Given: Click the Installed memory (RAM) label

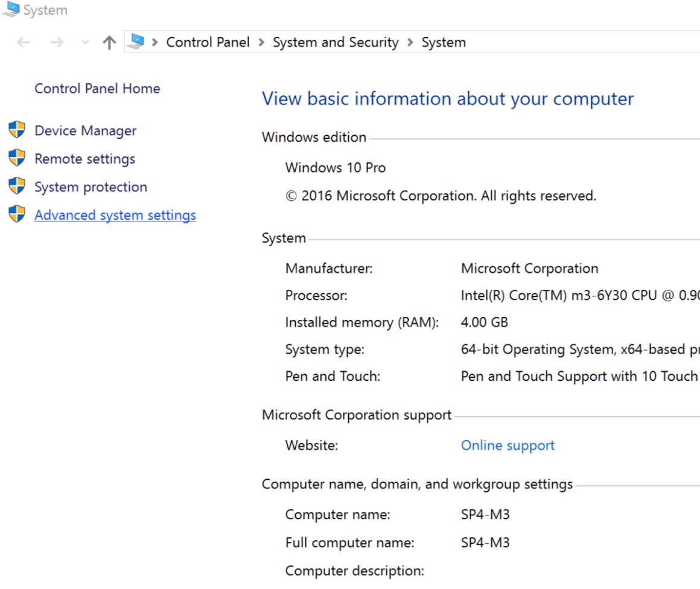Looking at the screenshot, I should pyautogui.click(x=362, y=323).
